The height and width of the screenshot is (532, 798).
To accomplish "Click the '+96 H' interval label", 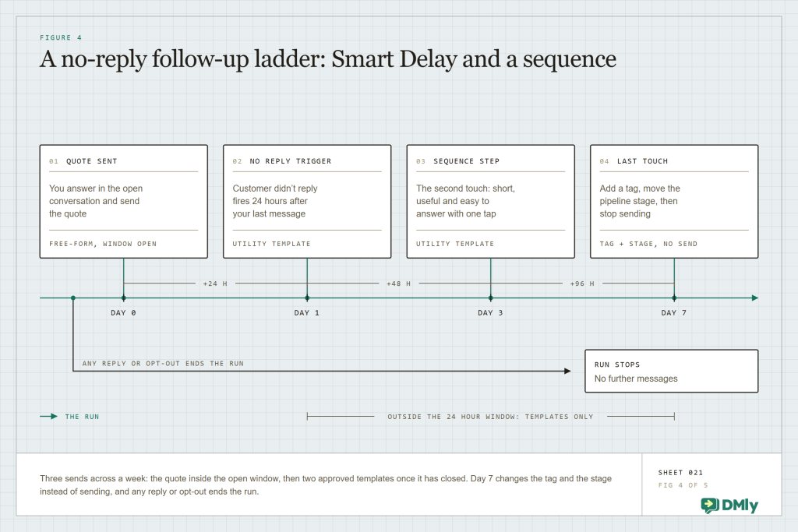I will coord(582,284).
